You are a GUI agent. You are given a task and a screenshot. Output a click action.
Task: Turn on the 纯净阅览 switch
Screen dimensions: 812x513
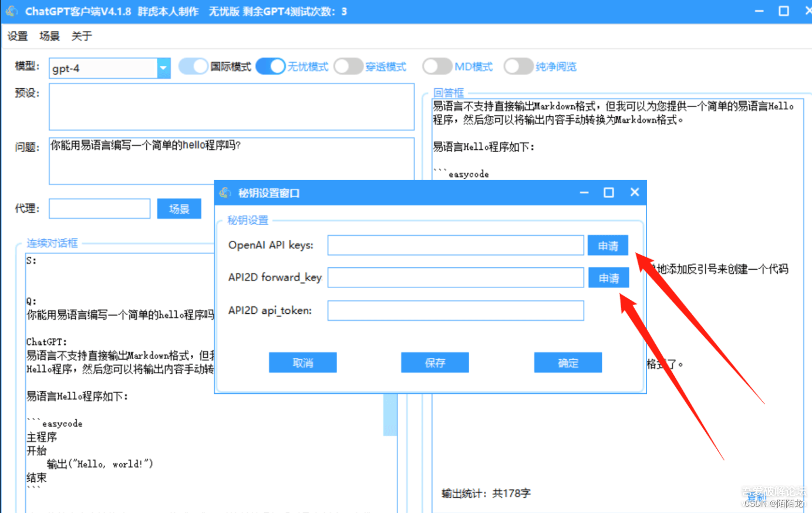pyautogui.click(x=518, y=66)
